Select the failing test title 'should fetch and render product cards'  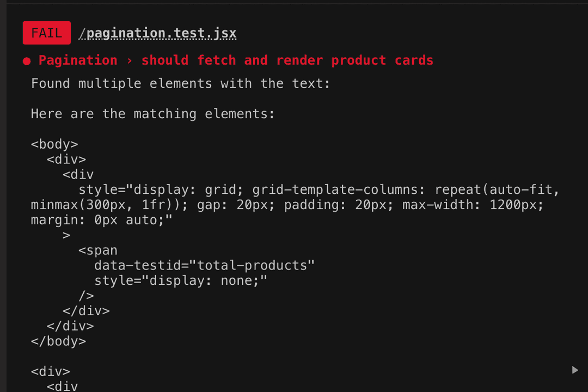coord(287,60)
